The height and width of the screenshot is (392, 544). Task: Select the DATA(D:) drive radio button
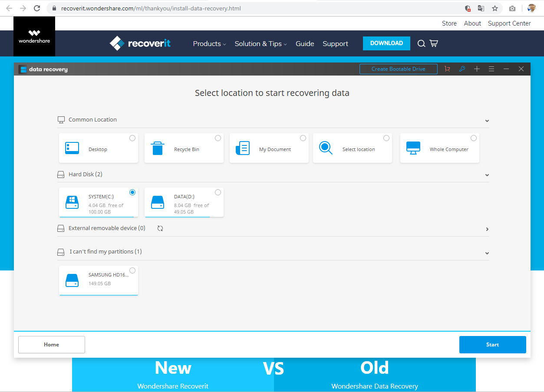[x=218, y=192]
